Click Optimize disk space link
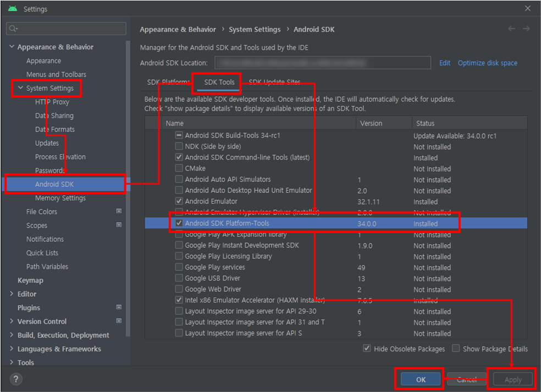 (487, 63)
